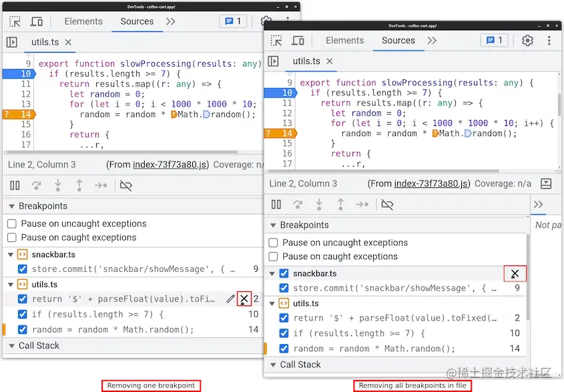Close utils.ts file tab in left window

point(68,43)
